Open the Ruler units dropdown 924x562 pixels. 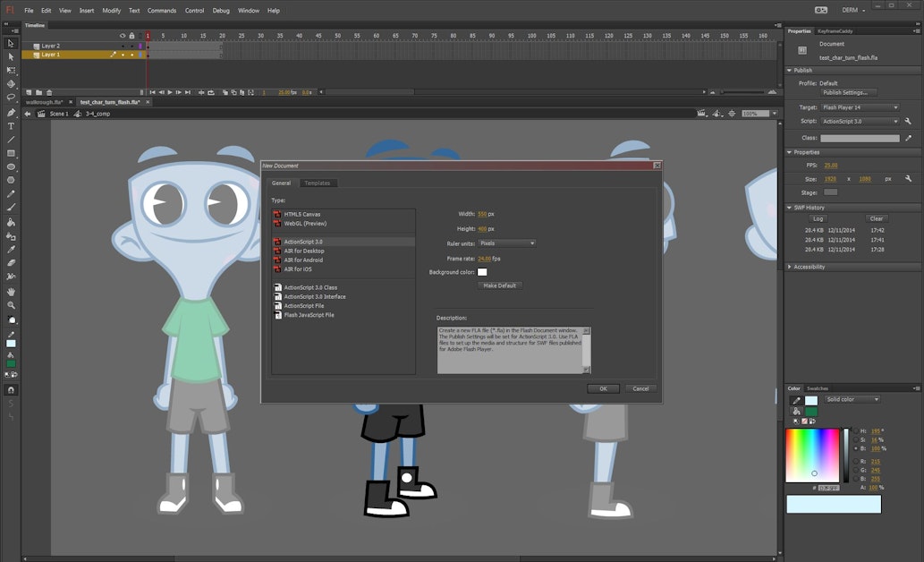[x=506, y=243]
